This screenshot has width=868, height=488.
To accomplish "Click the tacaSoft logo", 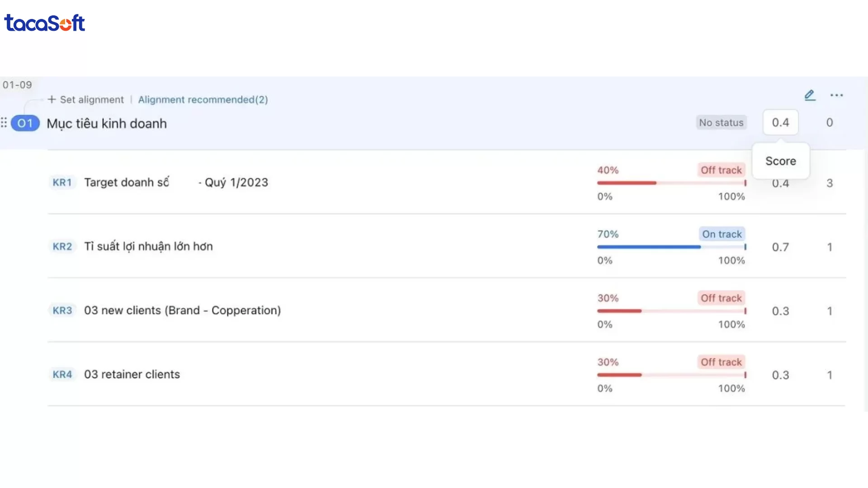I will pyautogui.click(x=44, y=23).
